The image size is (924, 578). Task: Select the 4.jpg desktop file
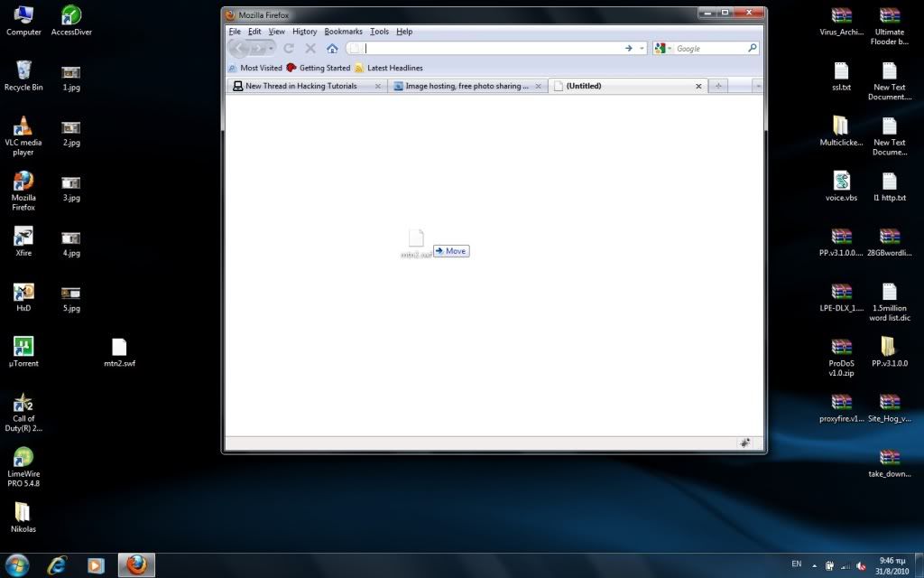click(71, 244)
